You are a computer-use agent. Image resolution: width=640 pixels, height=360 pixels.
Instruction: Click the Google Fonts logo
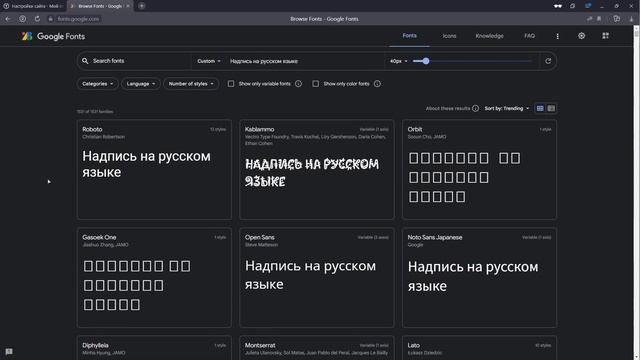[53, 36]
